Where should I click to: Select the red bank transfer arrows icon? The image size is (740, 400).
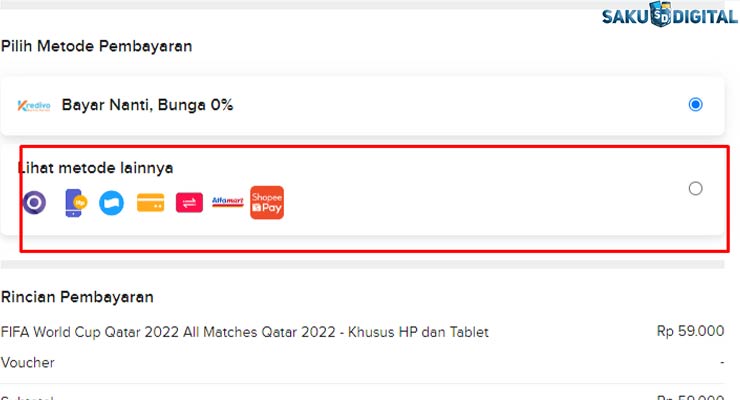pyautogui.click(x=189, y=203)
